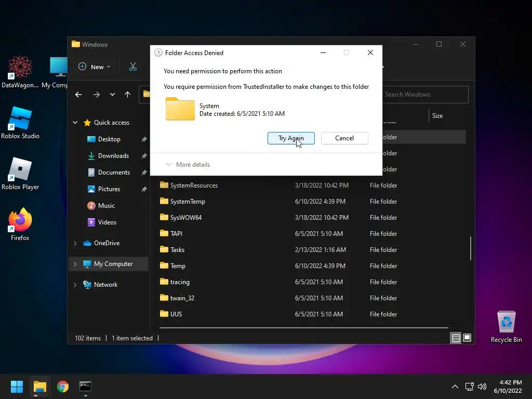Open Roblox Studio desktop shortcut
This screenshot has height=399, width=532.
(20, 123)
